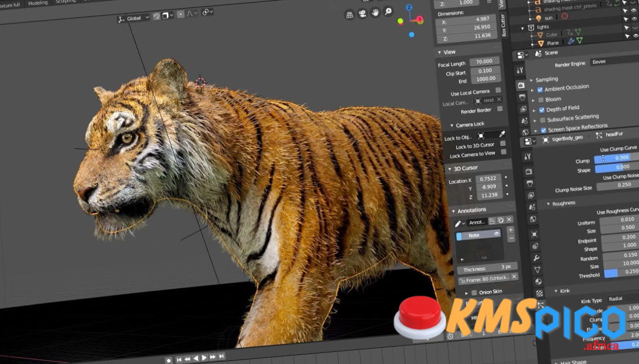Click the magnifier zoom view icon
Viewport: 639px width, 364px height.
[388, 11]
